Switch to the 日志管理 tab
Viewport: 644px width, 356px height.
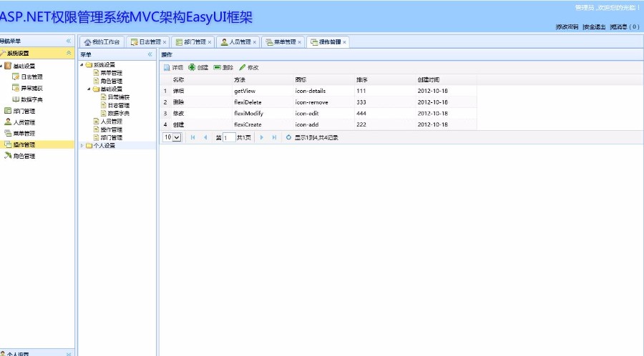pyautogui.click(x=145, y=42)
